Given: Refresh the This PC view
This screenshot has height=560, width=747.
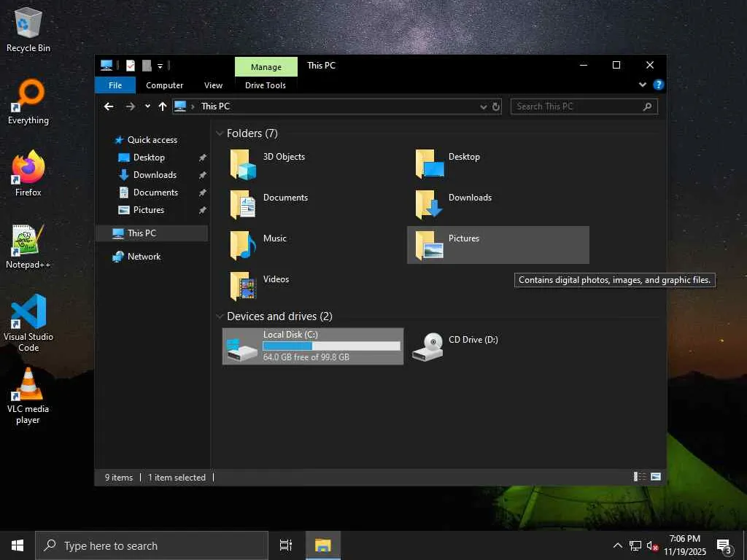Looking at the screenshot, I should point(496,106).
